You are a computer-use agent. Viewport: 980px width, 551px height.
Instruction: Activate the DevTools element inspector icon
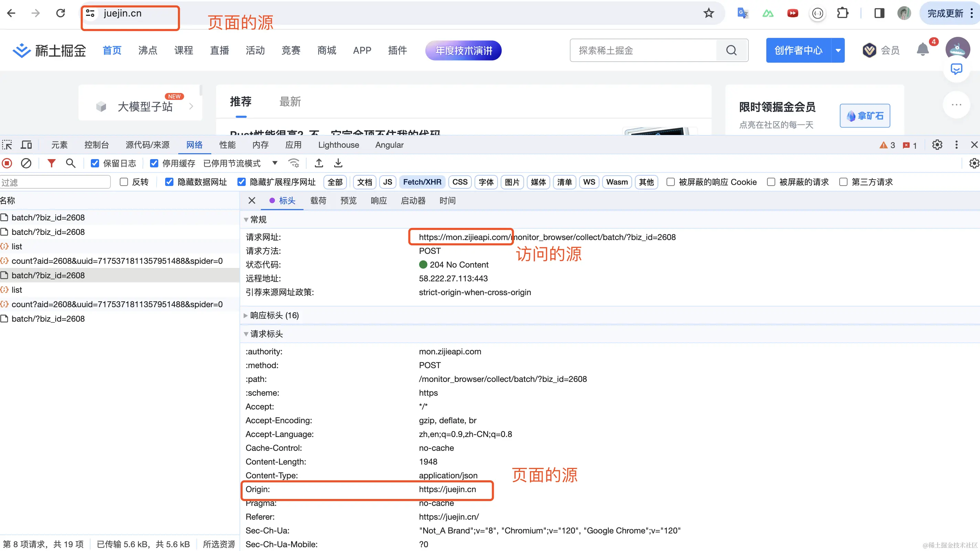tap(7, 145)
